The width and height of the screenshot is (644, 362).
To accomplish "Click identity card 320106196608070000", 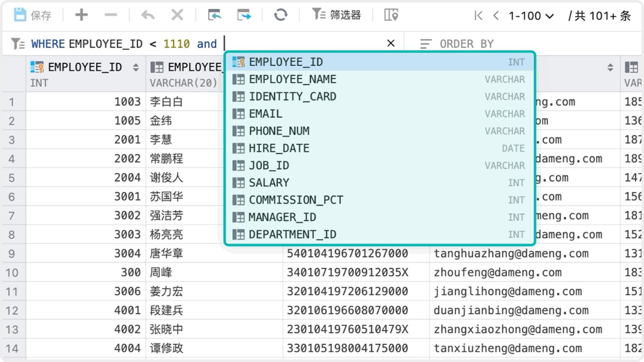I will [x=347, y=310].
